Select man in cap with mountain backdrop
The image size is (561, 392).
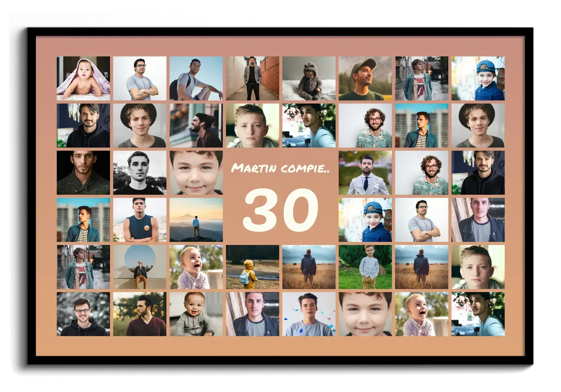click(365, 78)
